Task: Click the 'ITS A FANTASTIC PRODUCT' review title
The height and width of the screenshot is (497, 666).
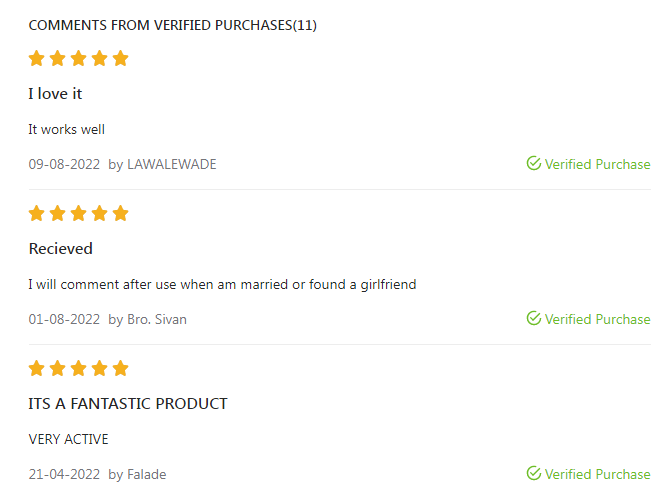Action: click(128, 404)
